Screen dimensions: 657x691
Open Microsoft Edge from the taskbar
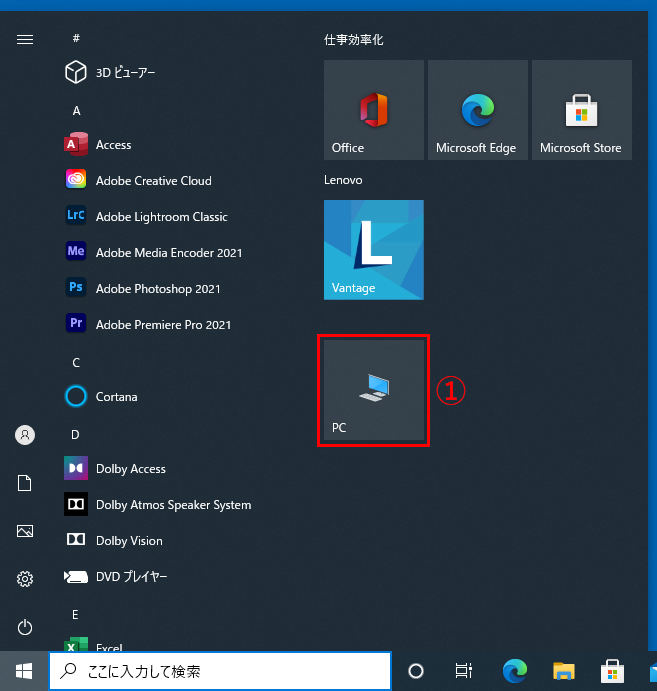click(x=515, y=671)
